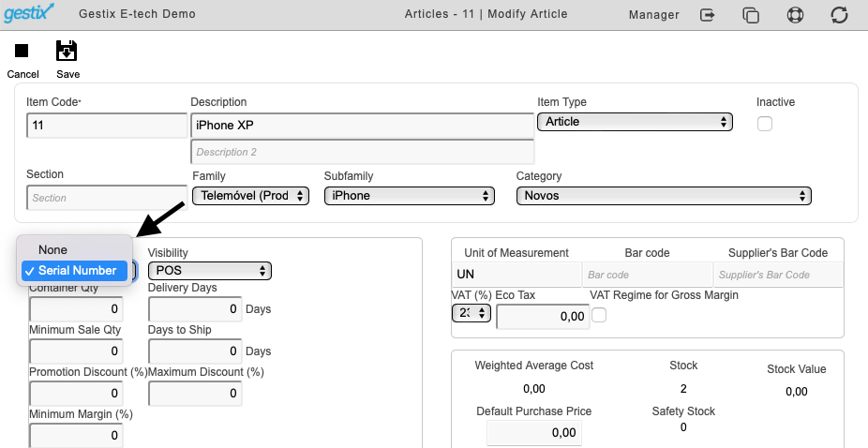Screen dimensions: 868x448
Task: Click the iPhone XP description field
Action: [x=363, y=126]
